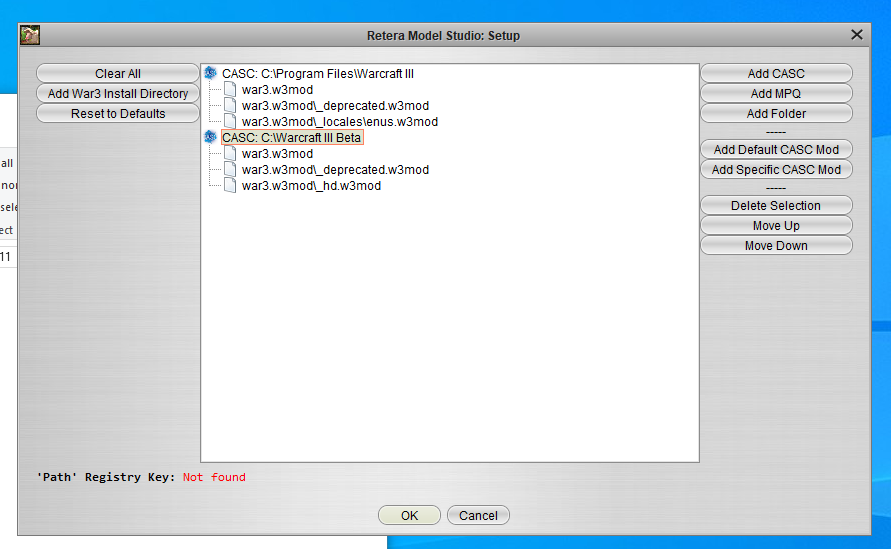Click the Retera Model Studio: Setup title

pos(443,35)
